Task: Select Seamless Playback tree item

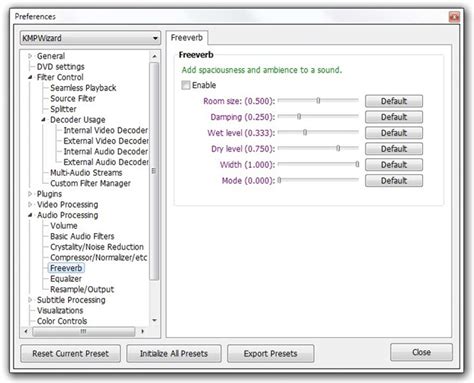Action: pyautogui.click(x=83, y=88)
